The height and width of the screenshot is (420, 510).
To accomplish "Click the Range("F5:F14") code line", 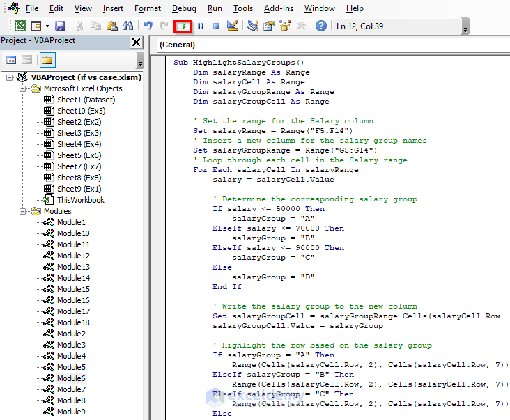I will [272, 131].
